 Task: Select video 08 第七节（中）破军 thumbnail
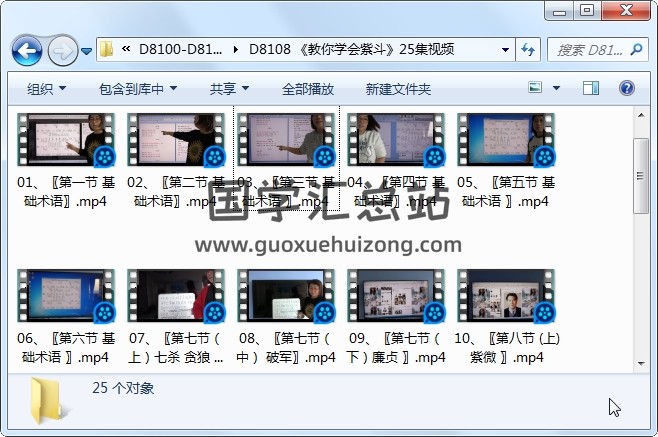point(286,296)
